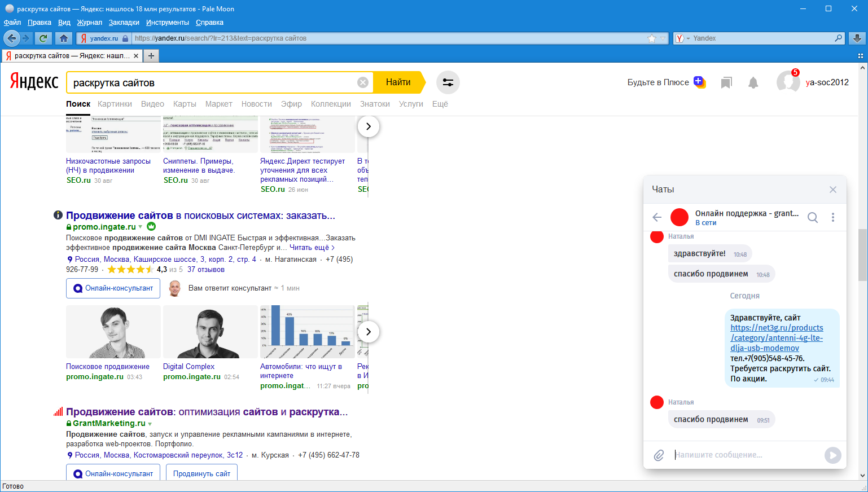Click the chat message input field
The height and width of the screenshot is (492, 868).
747,455
